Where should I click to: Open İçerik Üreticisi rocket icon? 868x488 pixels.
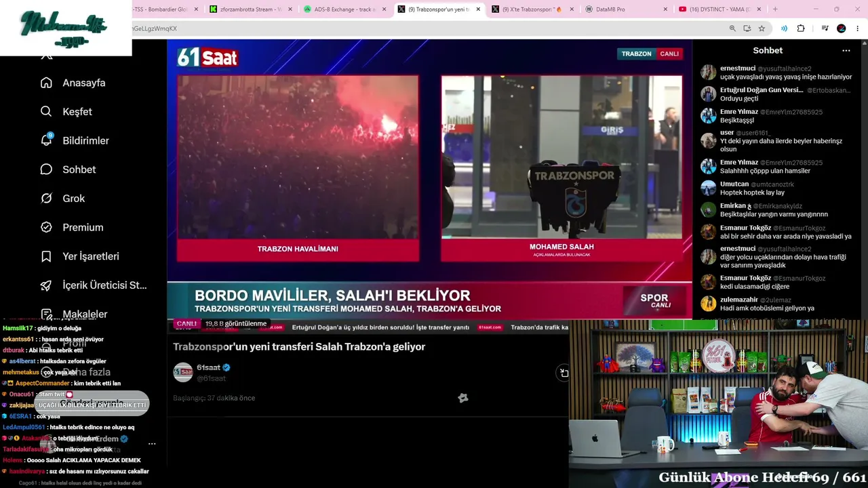click(46, 285)
